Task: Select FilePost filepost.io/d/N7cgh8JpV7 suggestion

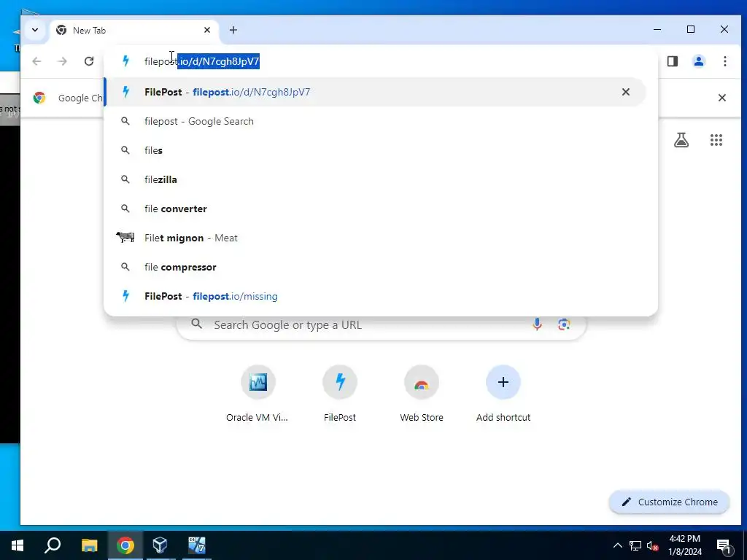Action: 375,92
